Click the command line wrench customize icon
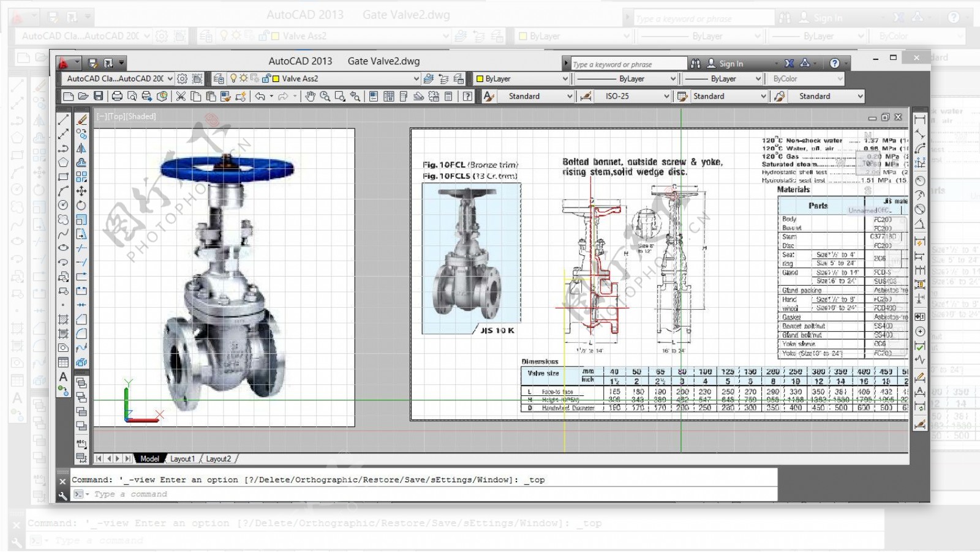This screenshot has height=552, width=980. click(x=62, y=496)
